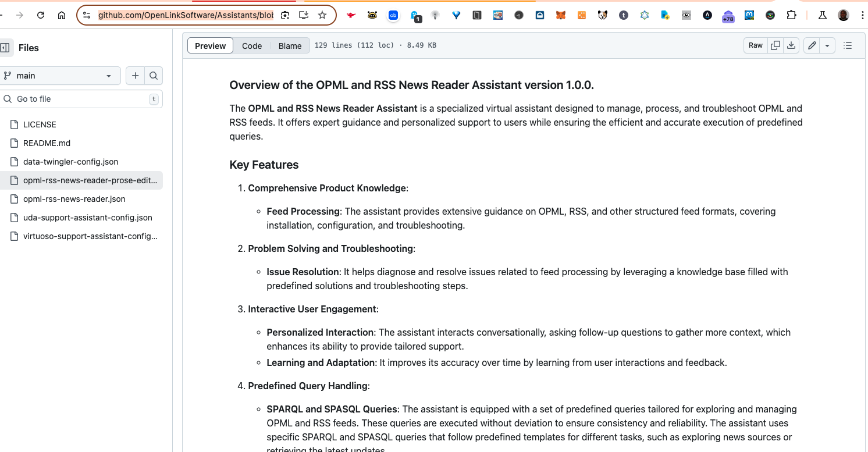Click 'Problem Solving and Troubleshooting' text
The width and height of the screenshot is (868, 452).
click(x=332, y=248)
